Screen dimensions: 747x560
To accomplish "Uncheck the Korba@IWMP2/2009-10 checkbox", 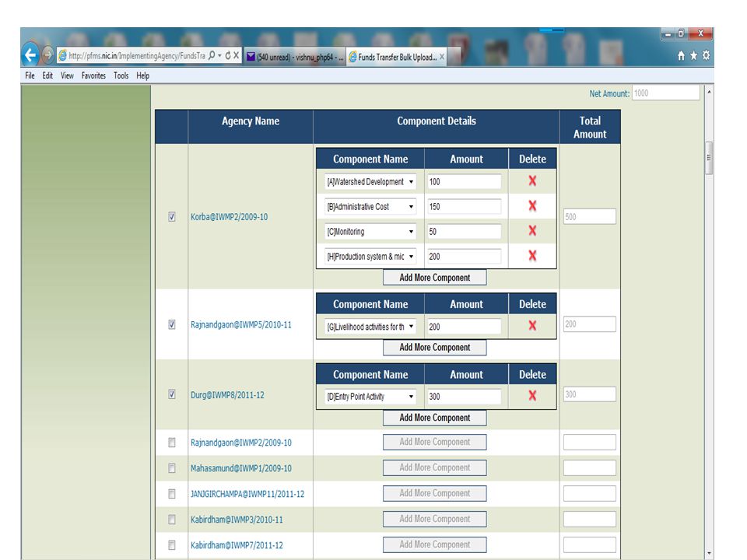I will tap(171, 217).
